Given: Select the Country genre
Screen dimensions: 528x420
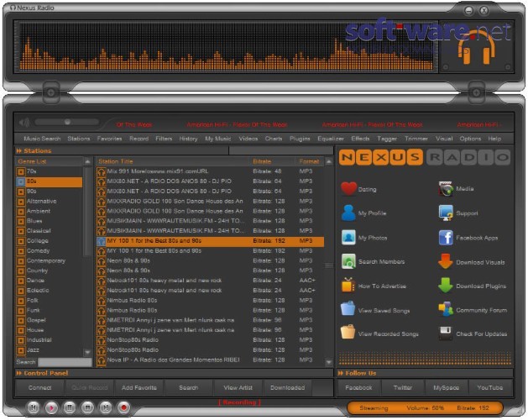Looking at the screenshot, I should 38,270.
